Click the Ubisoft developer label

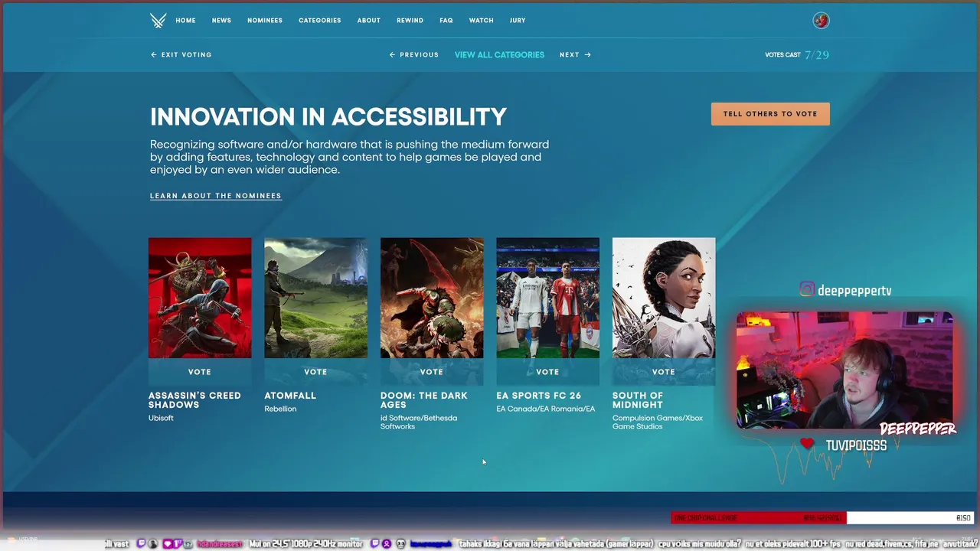161,418
